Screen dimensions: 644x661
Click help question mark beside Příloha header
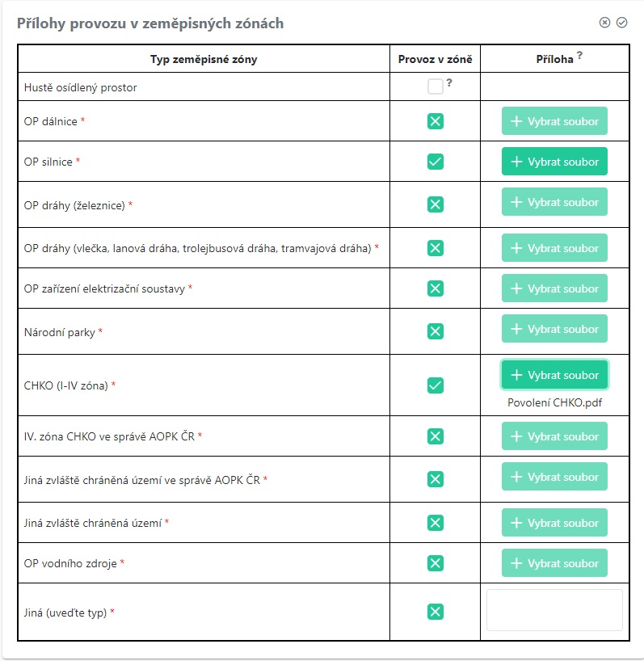pos(580,55)
